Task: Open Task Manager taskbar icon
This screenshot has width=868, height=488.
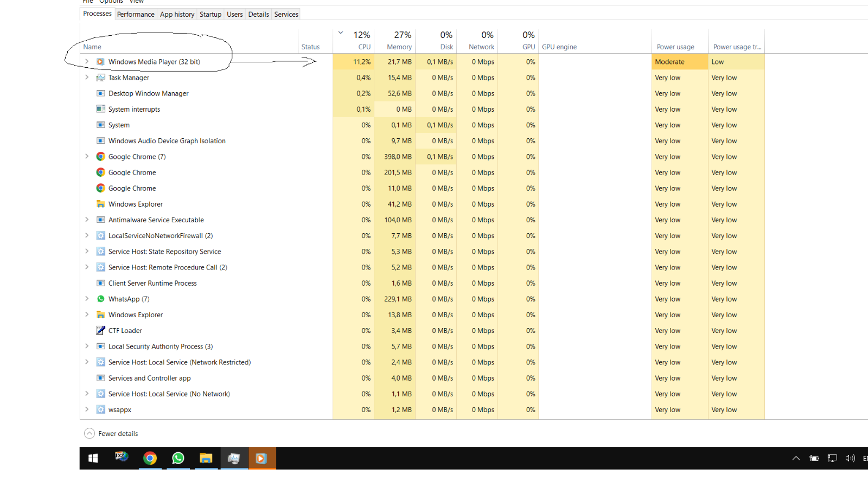Action: coord(234,458)
